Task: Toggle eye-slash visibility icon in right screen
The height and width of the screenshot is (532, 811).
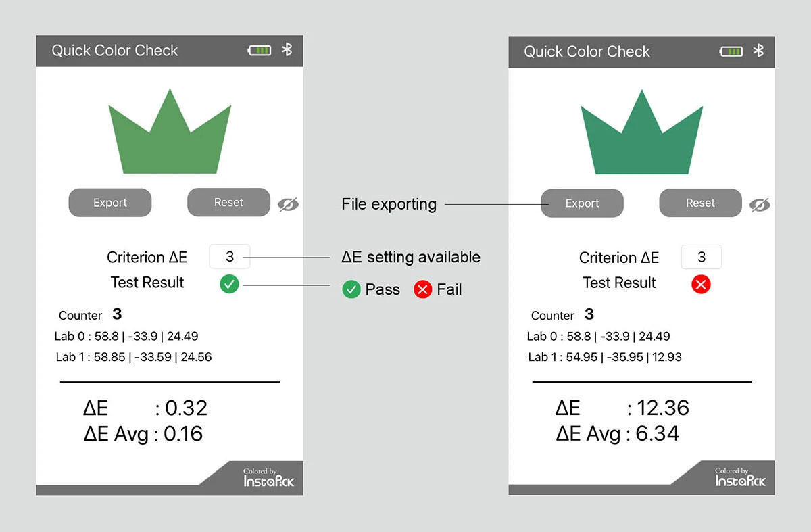Action: click(760, 205)
